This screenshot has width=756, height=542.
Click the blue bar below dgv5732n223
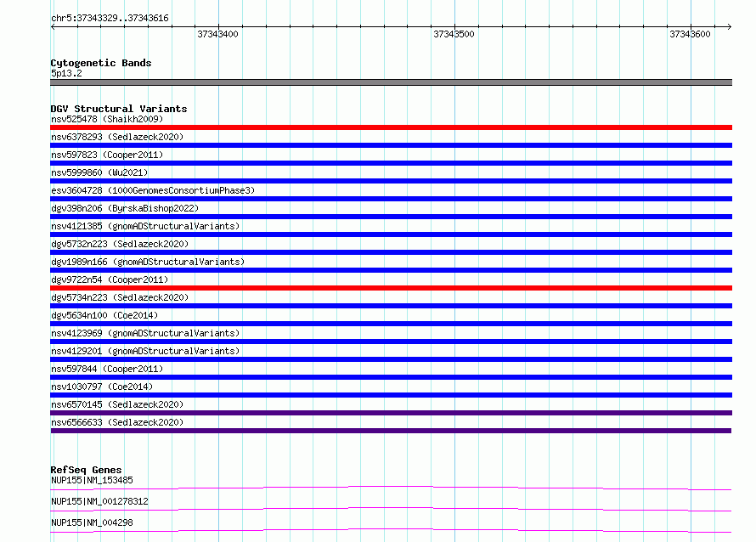391,252
